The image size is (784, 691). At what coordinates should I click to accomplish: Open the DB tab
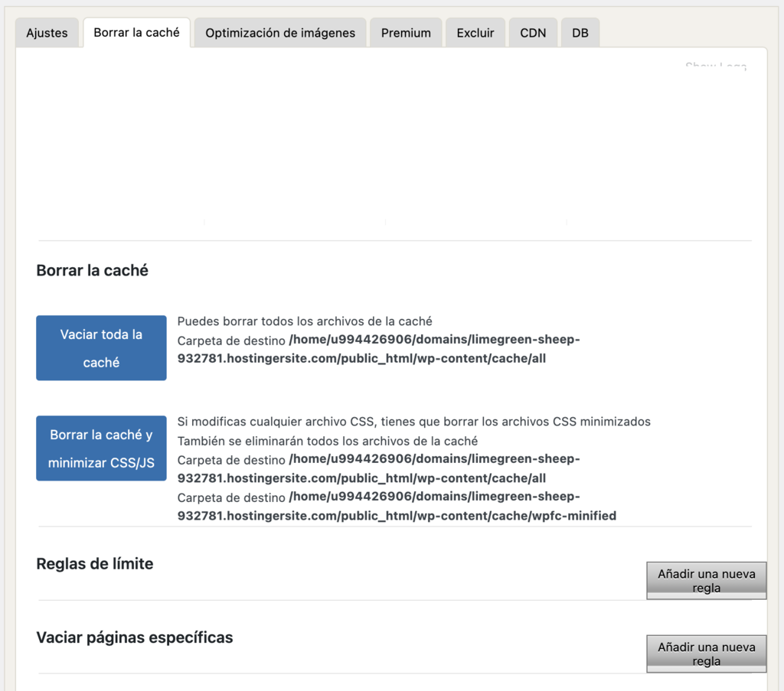click(580, 32)
